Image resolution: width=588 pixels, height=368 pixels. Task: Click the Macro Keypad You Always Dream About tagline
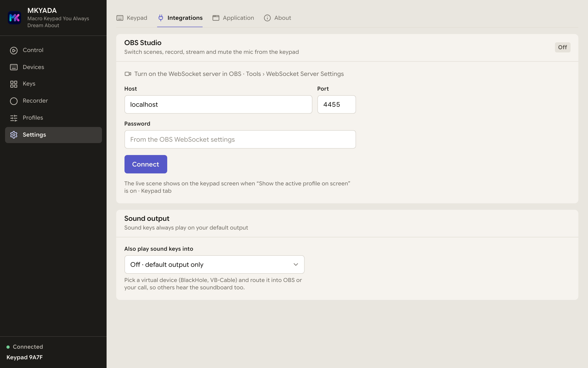(58, 22)
